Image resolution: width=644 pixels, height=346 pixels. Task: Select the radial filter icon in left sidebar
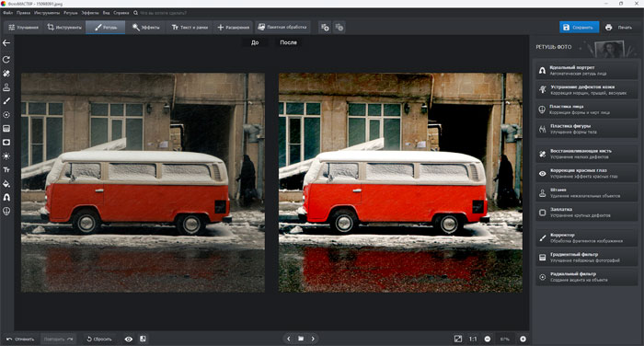[6, 115]
